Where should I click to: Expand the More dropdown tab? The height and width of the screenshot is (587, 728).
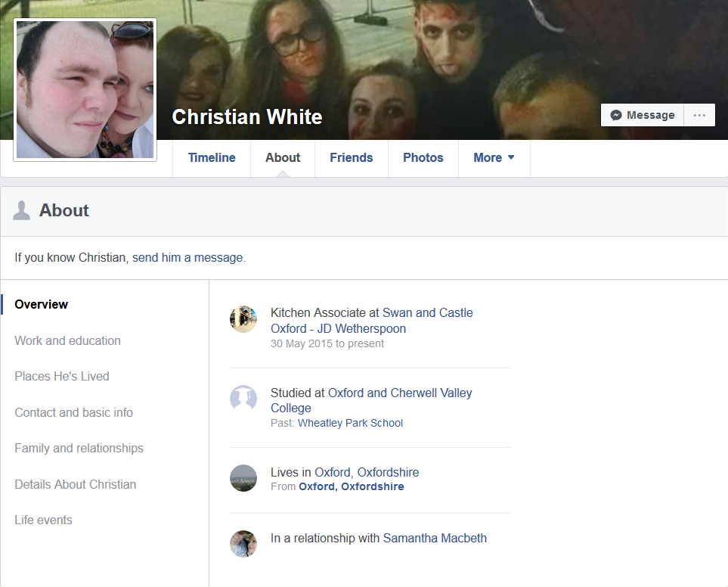[494, 158]
